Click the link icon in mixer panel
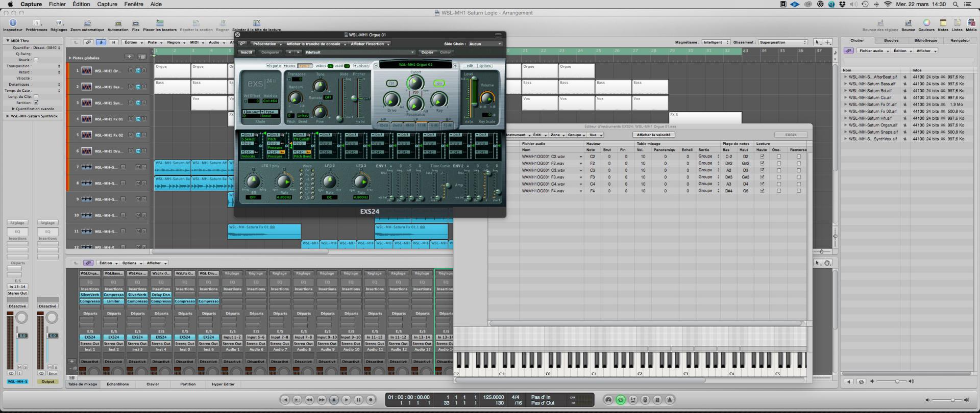The image size is (980, 413). 88,263
